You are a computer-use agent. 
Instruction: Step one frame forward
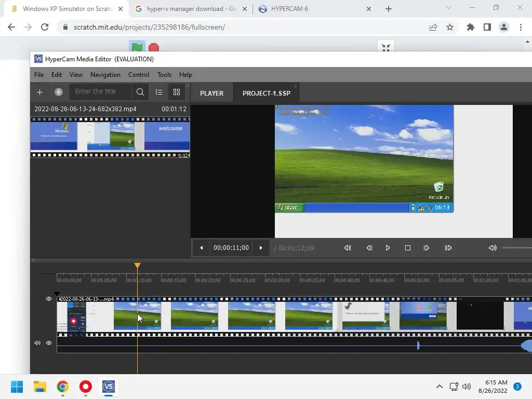tap(427, 248)
